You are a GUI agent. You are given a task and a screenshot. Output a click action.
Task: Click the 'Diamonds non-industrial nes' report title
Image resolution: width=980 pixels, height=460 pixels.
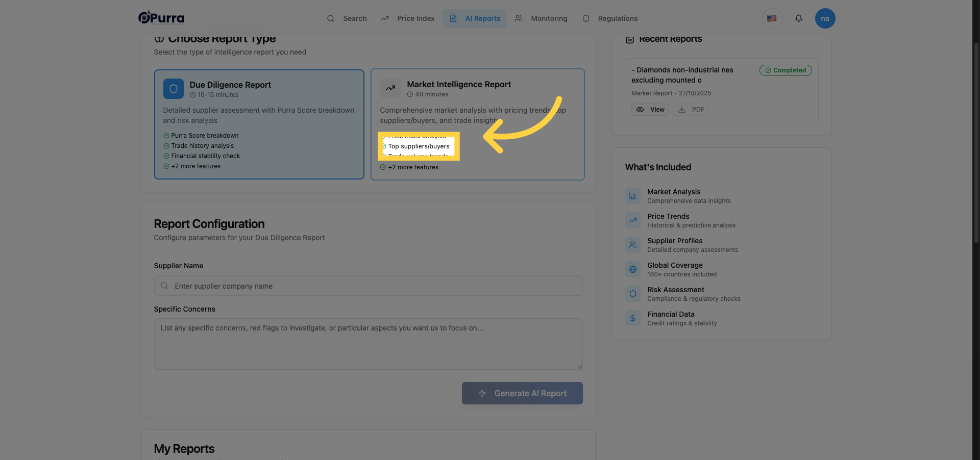[x=682, y=75]
